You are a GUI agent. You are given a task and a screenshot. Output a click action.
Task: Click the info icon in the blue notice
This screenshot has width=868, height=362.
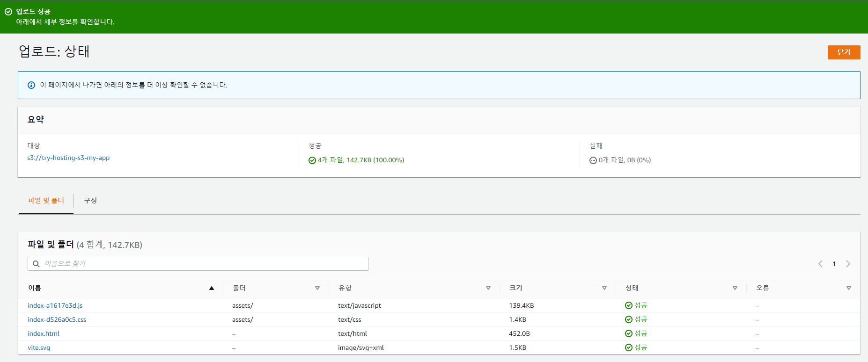pyautogui.click(x=31, y=85)
